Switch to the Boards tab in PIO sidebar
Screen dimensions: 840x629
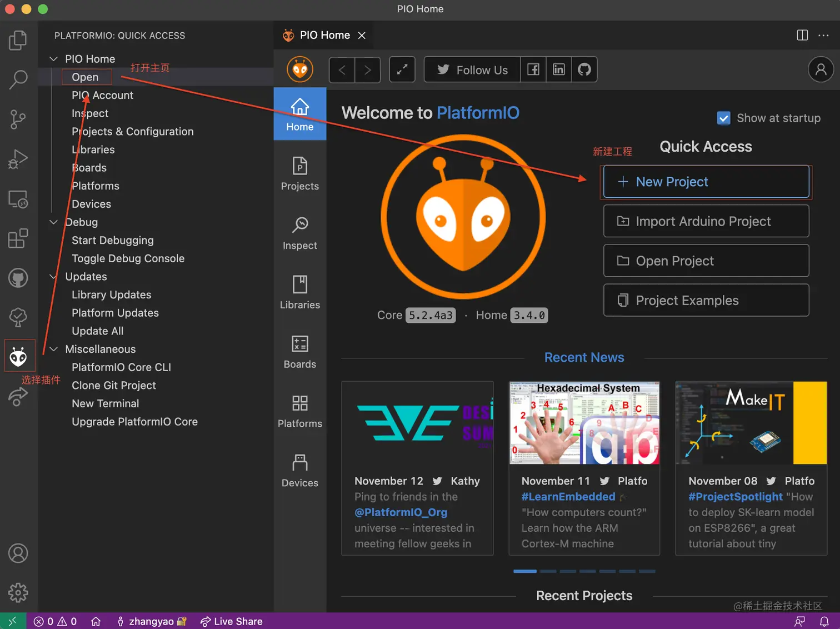click(300, 352)
